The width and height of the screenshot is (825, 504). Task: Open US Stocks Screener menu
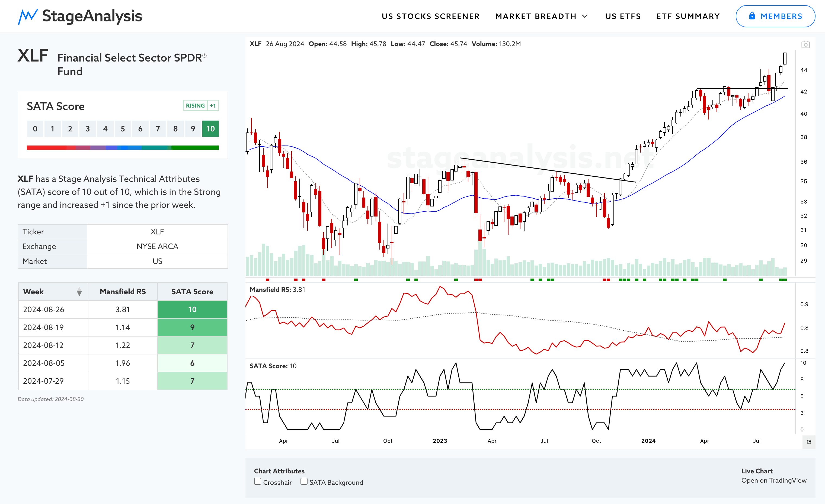[x=431, y=16]
